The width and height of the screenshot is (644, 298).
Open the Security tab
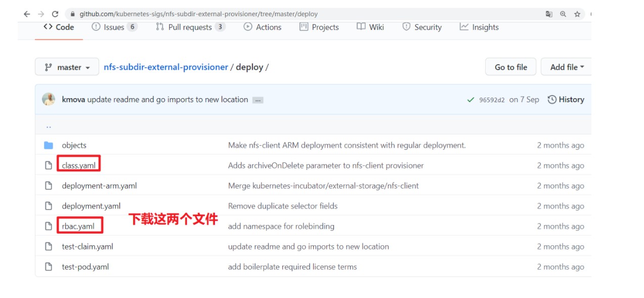422,27
